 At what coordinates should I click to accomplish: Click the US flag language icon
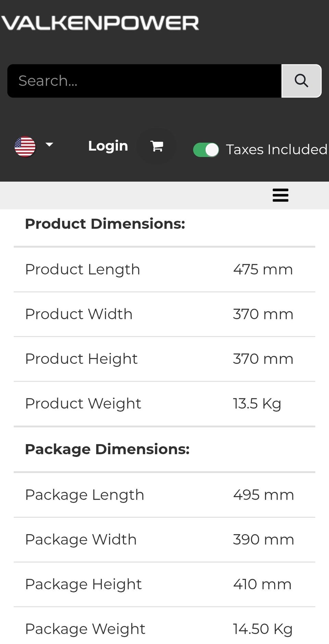(x=25, y=146)
